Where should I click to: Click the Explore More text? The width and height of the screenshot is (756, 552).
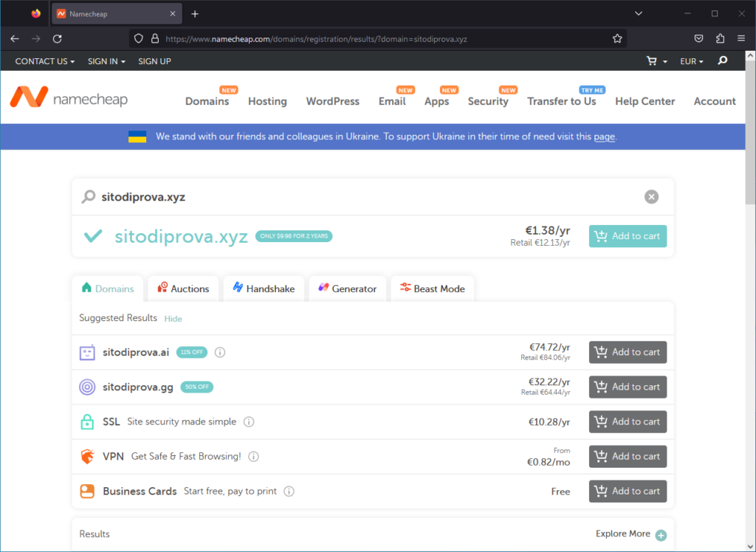pos(623,534)
